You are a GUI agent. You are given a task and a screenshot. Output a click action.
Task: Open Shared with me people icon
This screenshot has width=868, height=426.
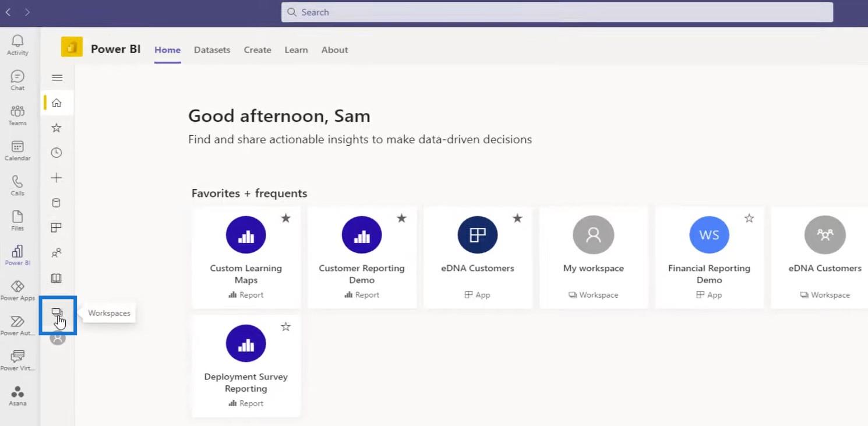tap(57, 253)
